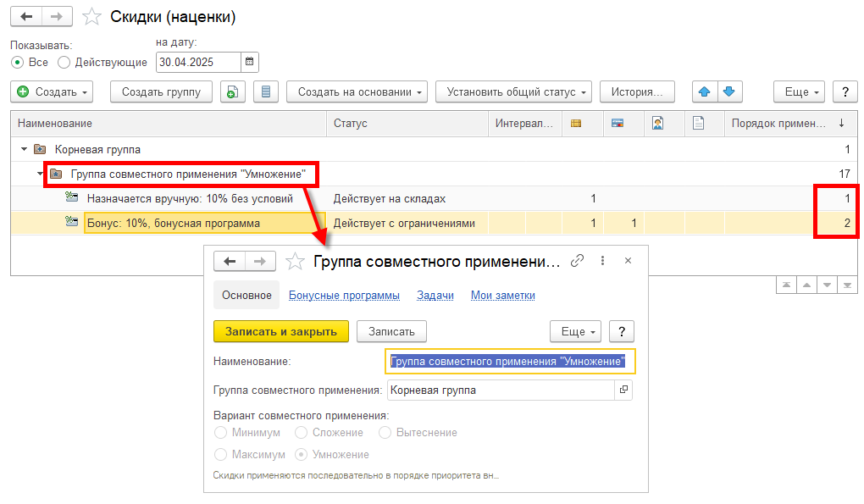Add Скидки (наценки) to favorites via star
The image size is (864, 504).
pyautogui.click(x=94, y=17)
